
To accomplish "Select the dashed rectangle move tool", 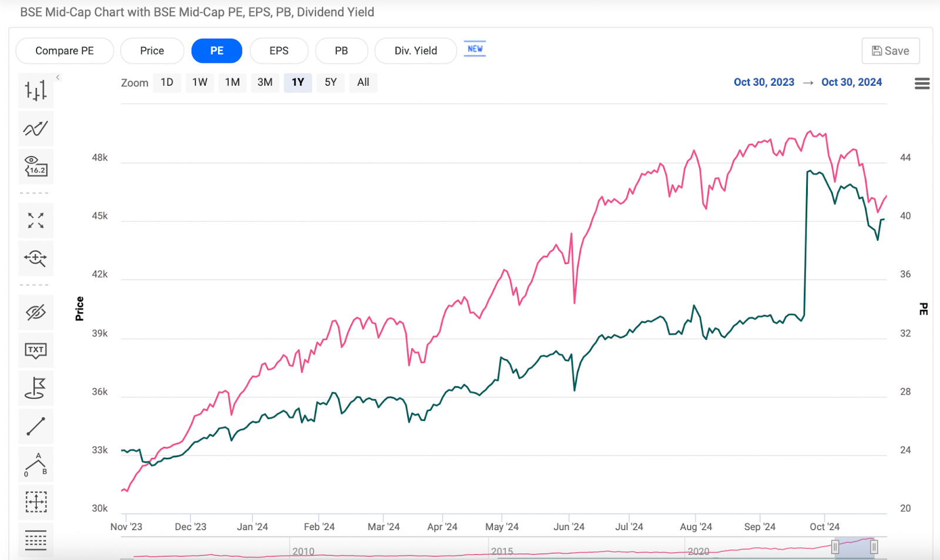I will [36, 502].
